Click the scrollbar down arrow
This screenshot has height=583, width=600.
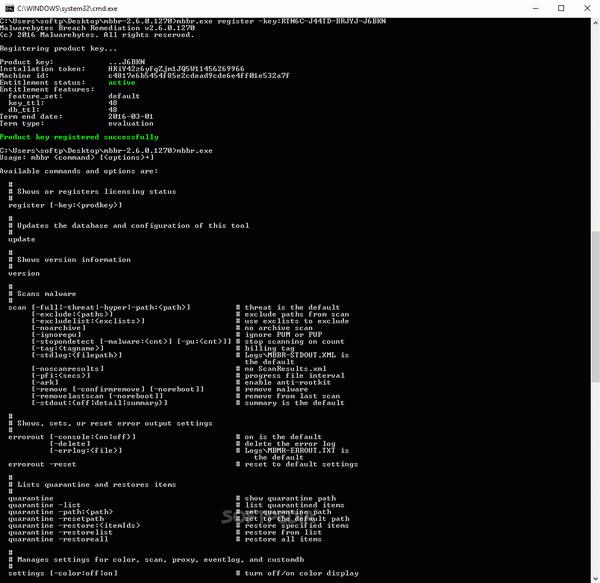(x=595, y=578)
